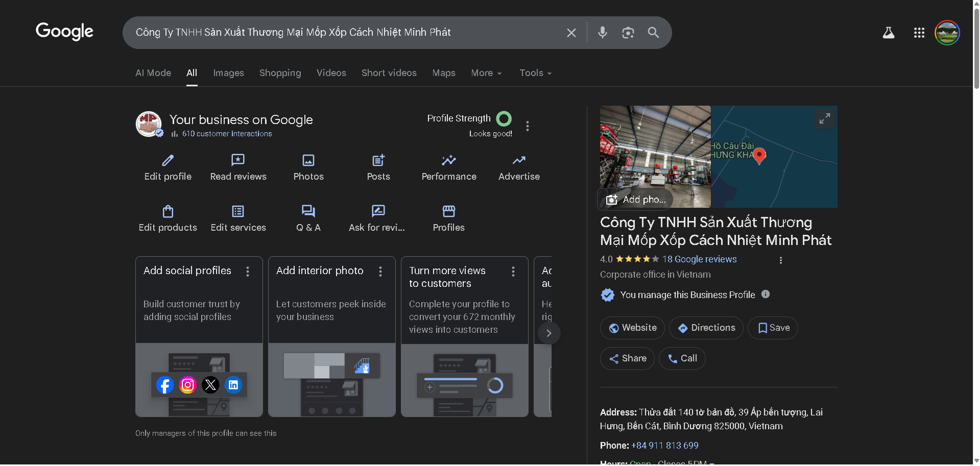Open three-dot menu beside Google reviews
This screenshot has height=466, width=980.
pos(780,260)
